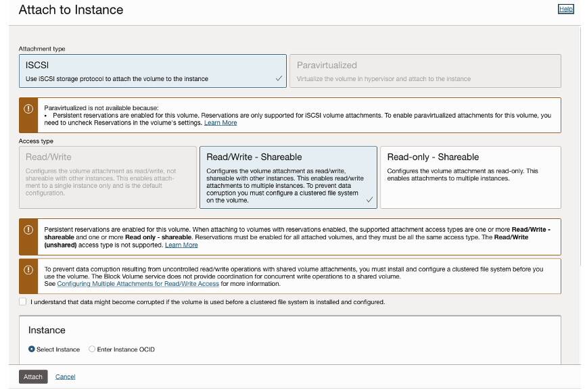Select the ISCSI attachment type
Screen dimensions: 585x392
click(152, 71)
